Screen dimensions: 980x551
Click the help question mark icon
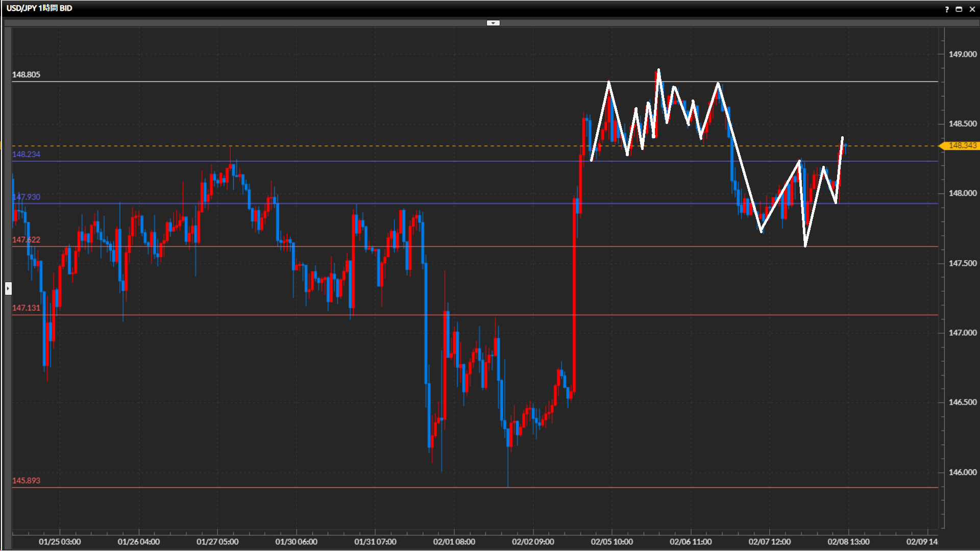tap(947, 9)
